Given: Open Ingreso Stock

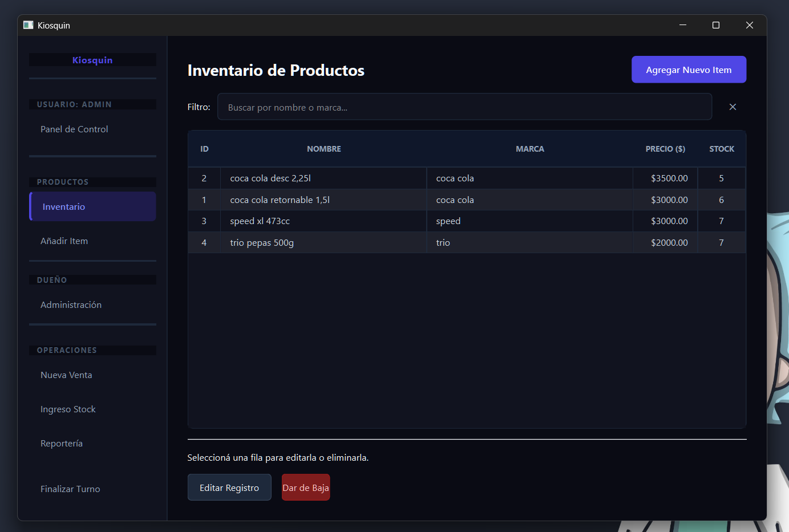Looking at the screenshot, I should tap(68, 409).
